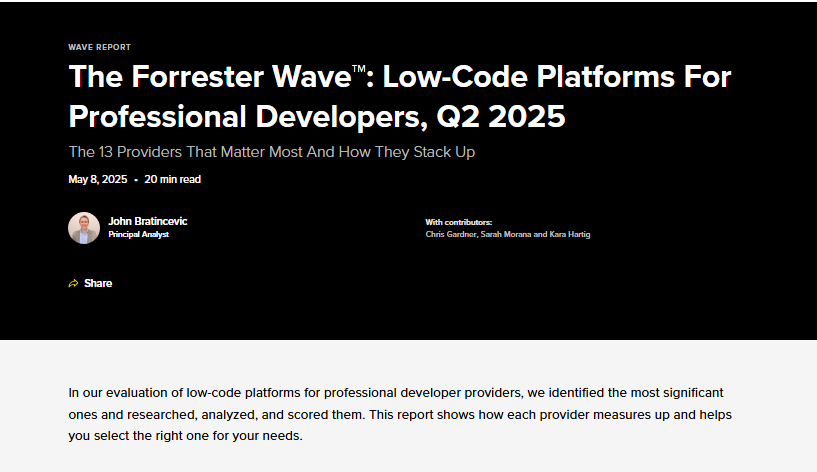The image size is (817, 472).
Task: Click the trademark symbol after Wave
Action: 358,68
